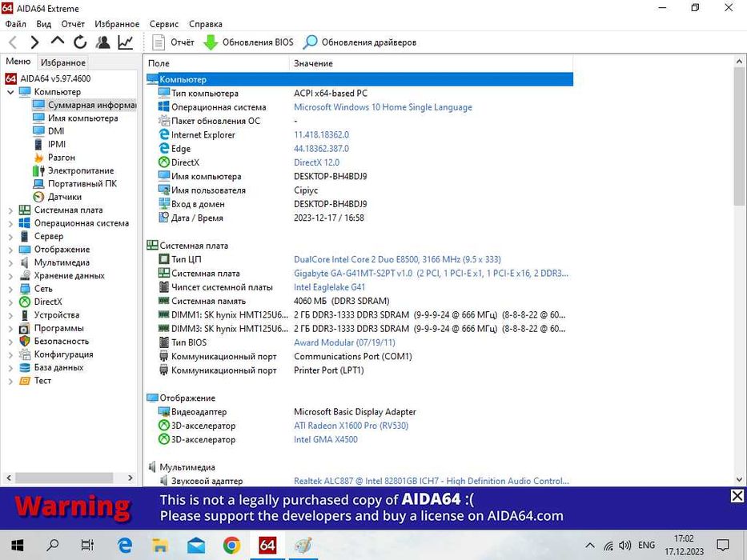Open the Файл menu
This screenshot has height=560, width=747.
(16, 24)
